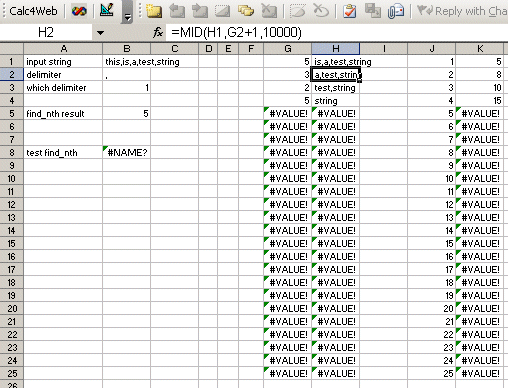Select cell B1 with this,is,a,test,string
The image size is (508, 388).
click(127, 62)
